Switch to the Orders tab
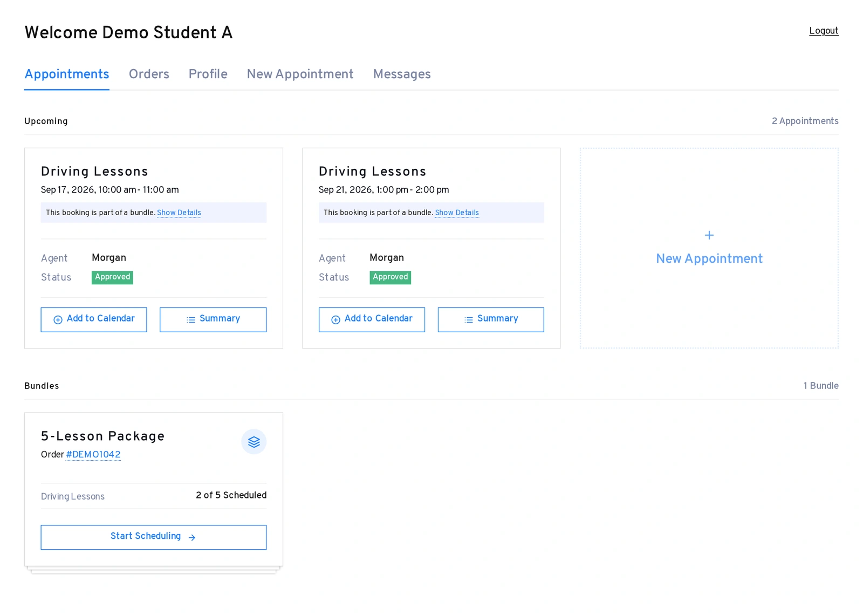Image resolution: width=863 pixels, height=616 pixels. tap(149, 74)
